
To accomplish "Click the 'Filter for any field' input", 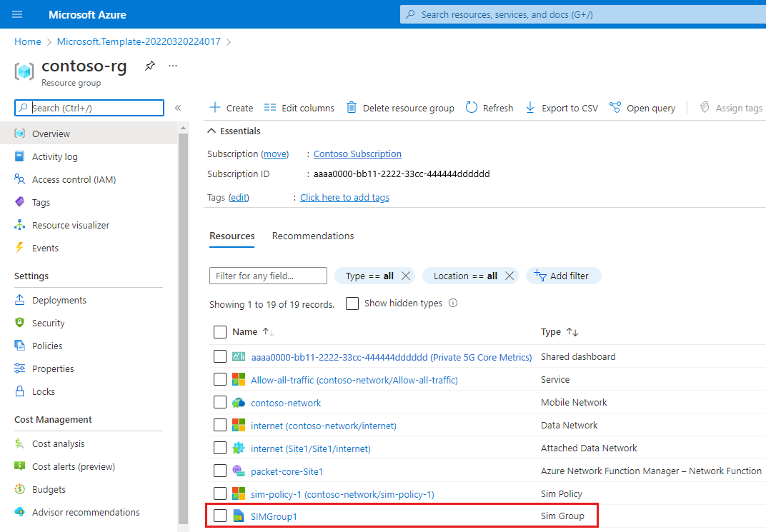I will [x=268, y=275].
